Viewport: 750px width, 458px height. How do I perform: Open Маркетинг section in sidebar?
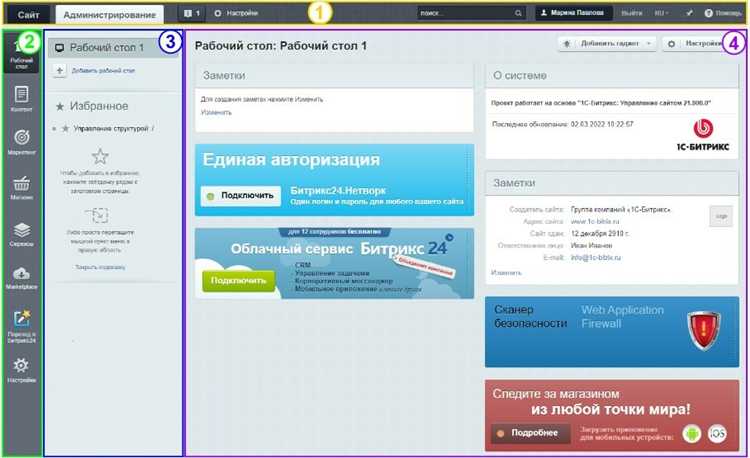tap(22, 142)
